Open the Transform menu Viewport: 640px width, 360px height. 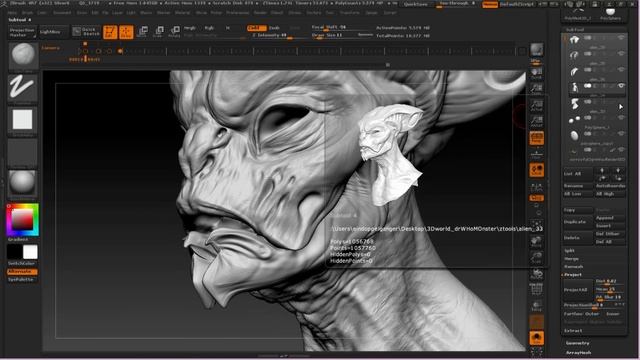(349, 13)
